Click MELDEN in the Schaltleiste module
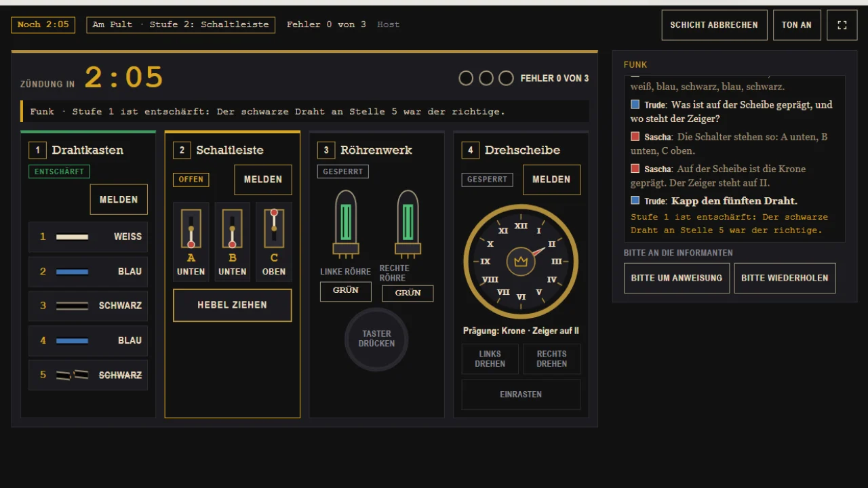This screenshot has height=488, width=868. pos(263,180)
